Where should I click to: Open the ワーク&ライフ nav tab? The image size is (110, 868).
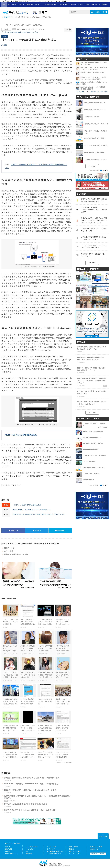pos(64,5)
